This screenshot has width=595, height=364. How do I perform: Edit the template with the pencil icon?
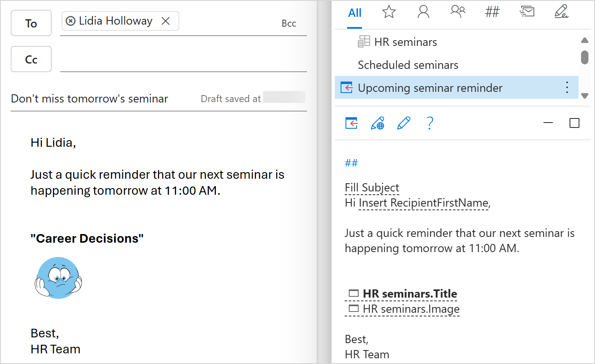click(x=404, y=123)
